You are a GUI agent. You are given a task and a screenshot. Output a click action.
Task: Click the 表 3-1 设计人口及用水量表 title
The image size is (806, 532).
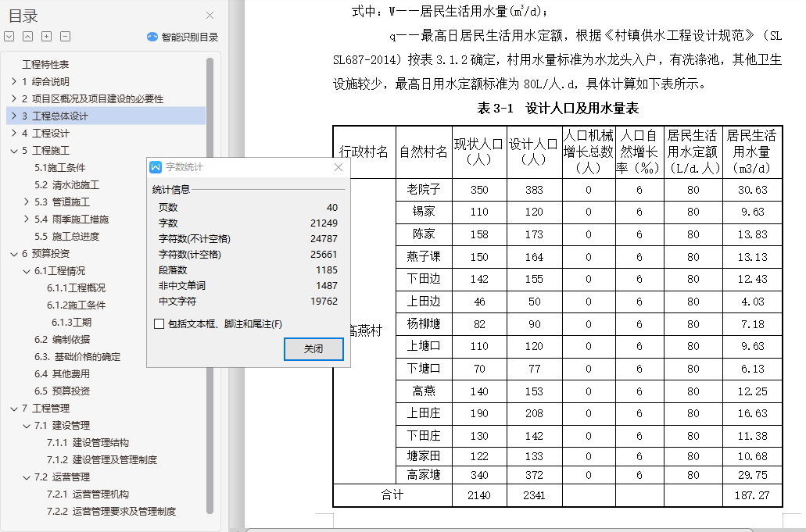(x=557, y=109)
